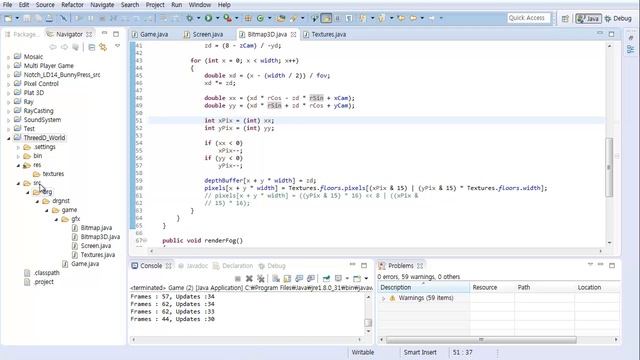
Task: Switch to the Java perspective
Action: coord(588,18)
